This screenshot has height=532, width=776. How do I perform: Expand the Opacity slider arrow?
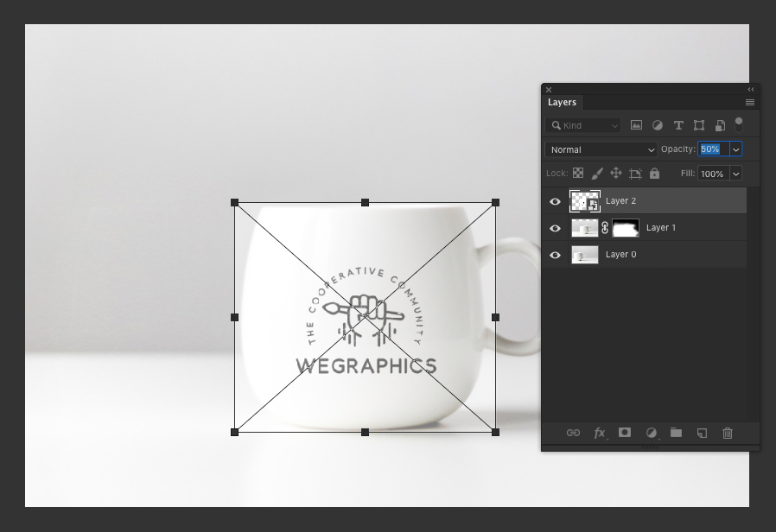[736, 149]
